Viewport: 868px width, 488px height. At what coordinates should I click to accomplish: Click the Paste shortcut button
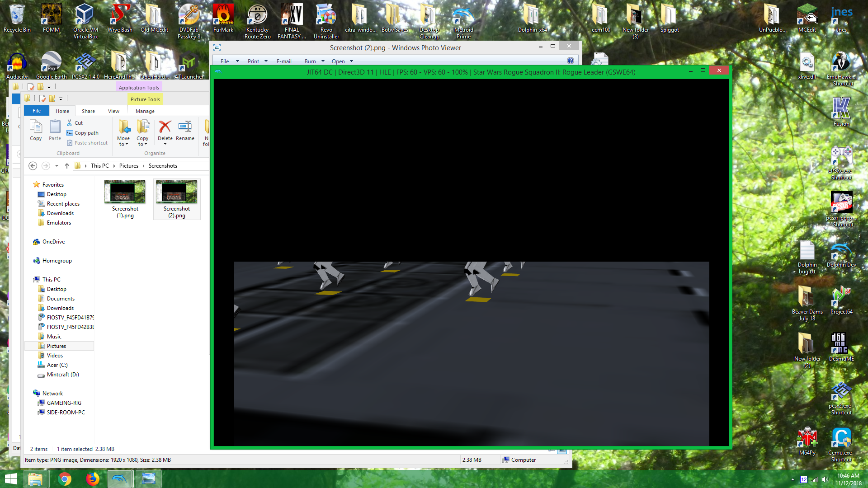87,143
